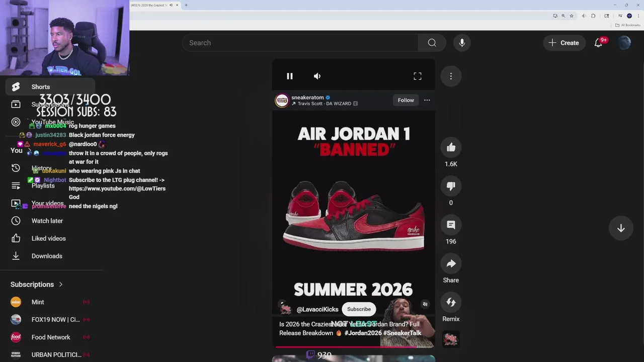Open a new browser tab

[186, 5]
